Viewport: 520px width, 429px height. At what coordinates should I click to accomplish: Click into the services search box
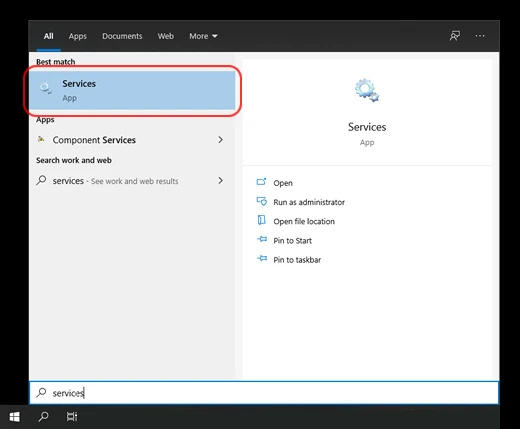coord(264,393)
